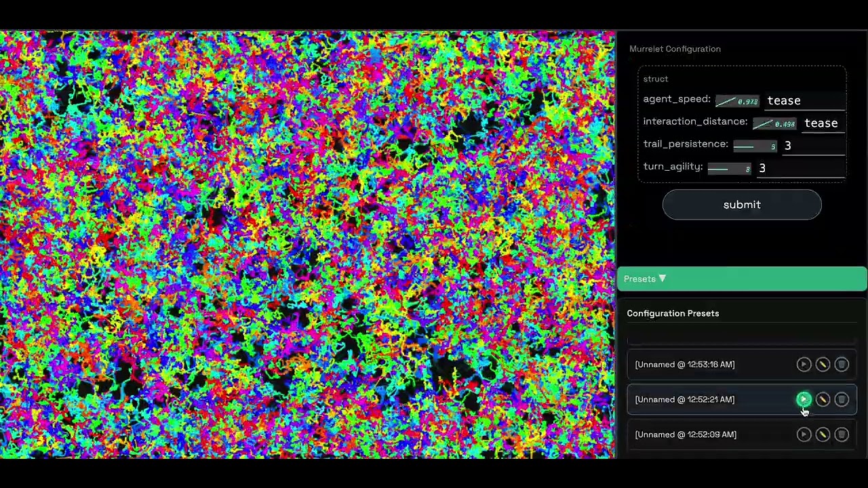
Task: Open the turn_agility value preview graph
Action: [730, 168]
